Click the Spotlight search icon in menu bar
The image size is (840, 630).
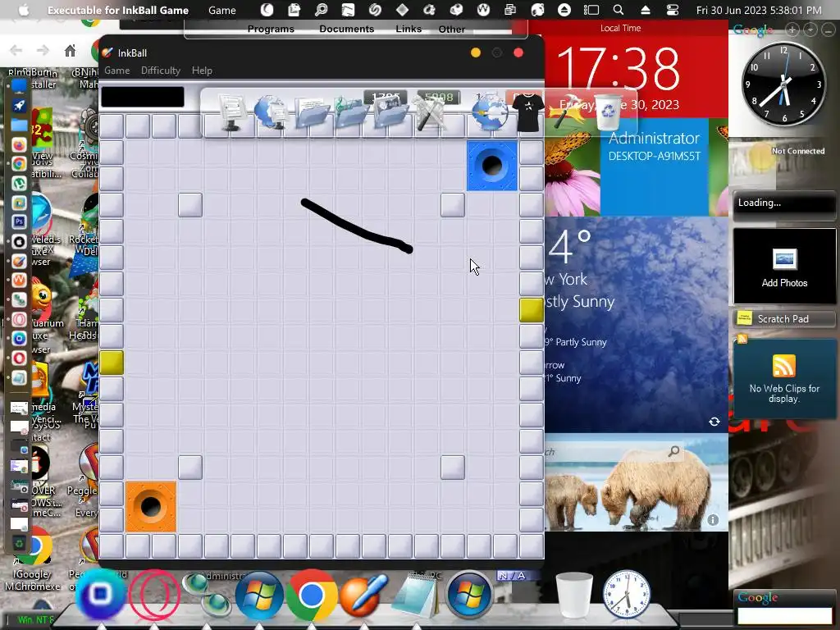click(x=619, y=10)
